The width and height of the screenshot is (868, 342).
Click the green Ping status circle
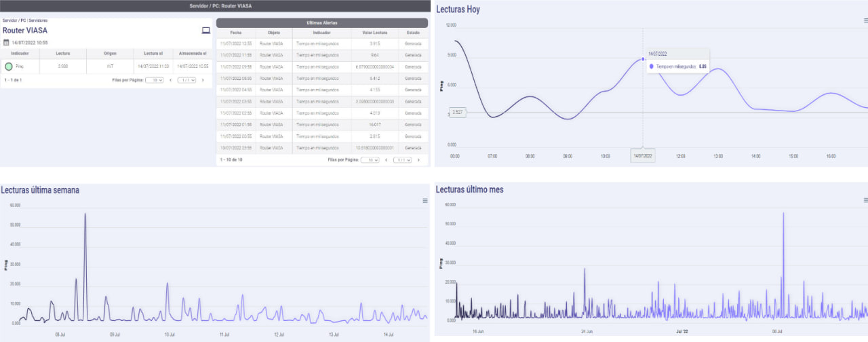coord(9,66)
